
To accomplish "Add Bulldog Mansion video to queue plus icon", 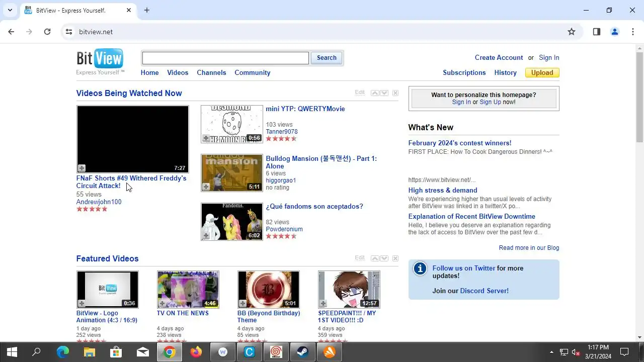I will pyautogui.click(x=206, y=187).
